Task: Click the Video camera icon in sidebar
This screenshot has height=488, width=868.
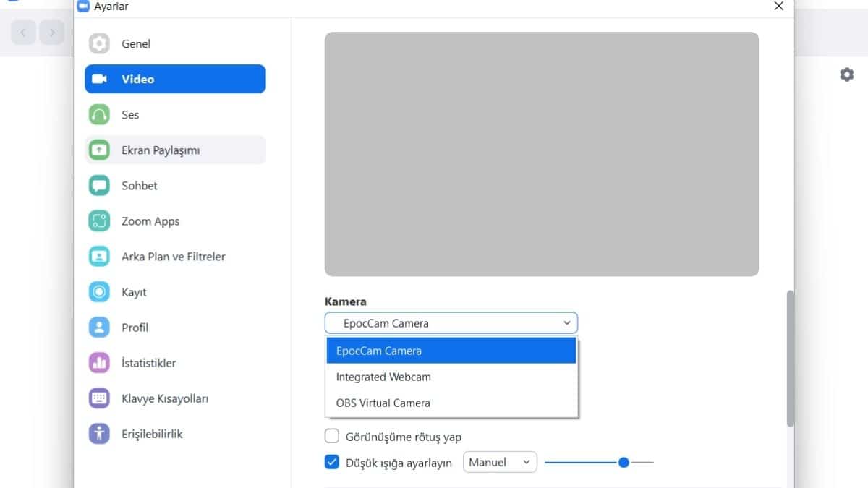Action: [x=99, y=79]
